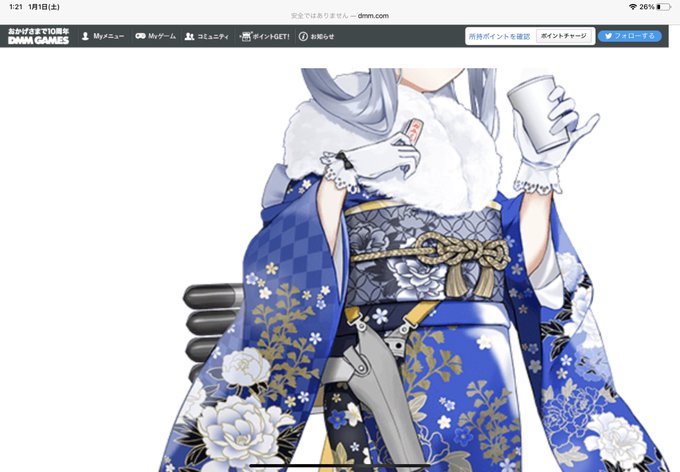Tap the date 1月1日(土)
This screenshot has height=472, width=680.
coord(44,7)
